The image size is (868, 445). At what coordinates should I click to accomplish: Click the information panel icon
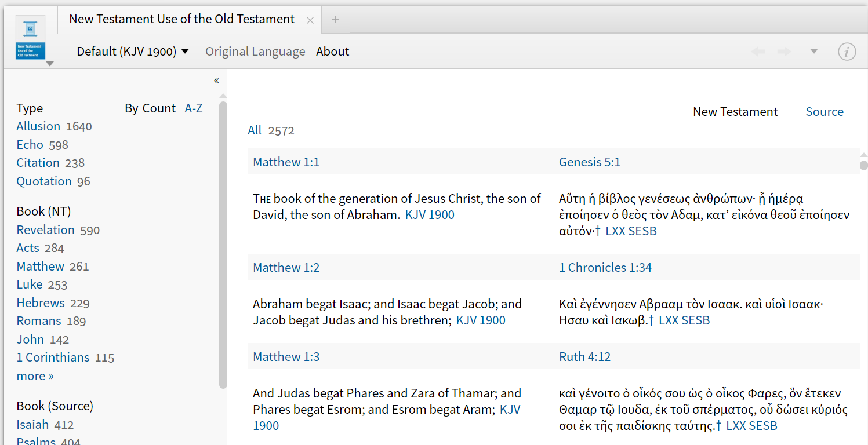click(x=847, y=52)
